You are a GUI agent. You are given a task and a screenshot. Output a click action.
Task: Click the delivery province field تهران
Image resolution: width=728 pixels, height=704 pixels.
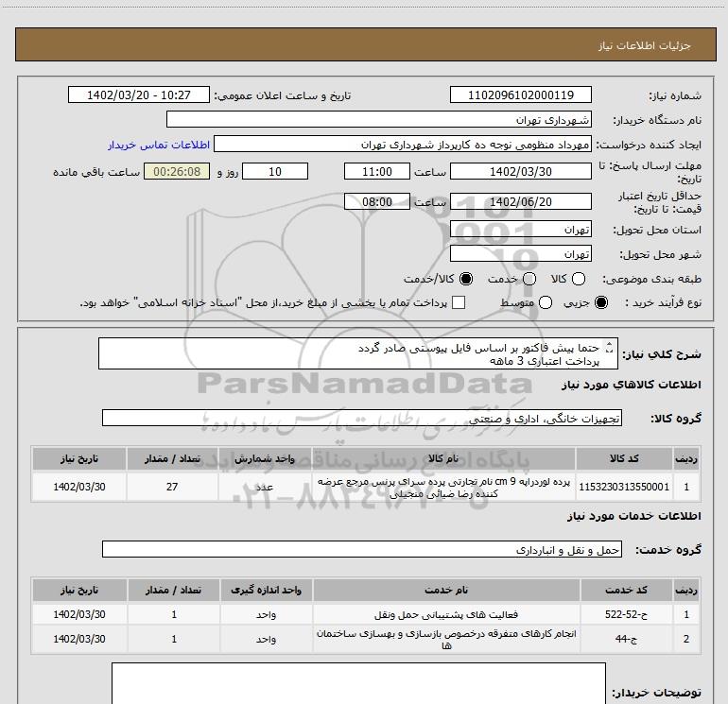(520, 230)
